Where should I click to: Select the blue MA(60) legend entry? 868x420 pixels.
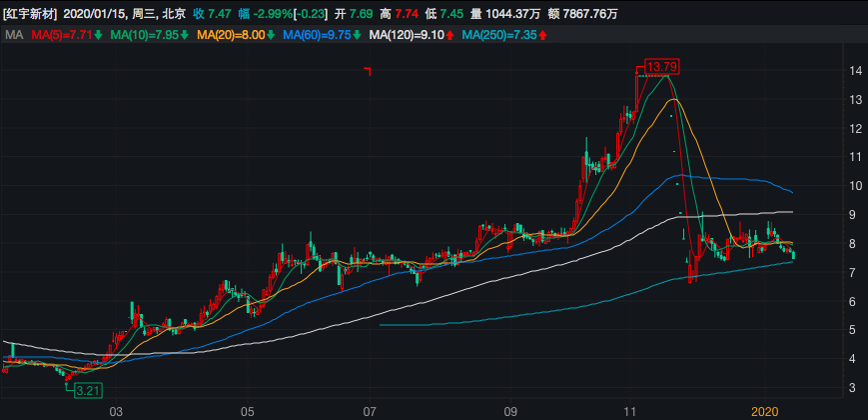click(317, 36)
